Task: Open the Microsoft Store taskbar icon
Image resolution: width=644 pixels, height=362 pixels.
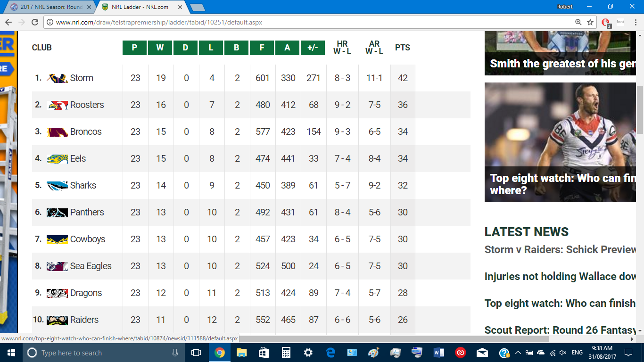Action: tap(264, 353)
